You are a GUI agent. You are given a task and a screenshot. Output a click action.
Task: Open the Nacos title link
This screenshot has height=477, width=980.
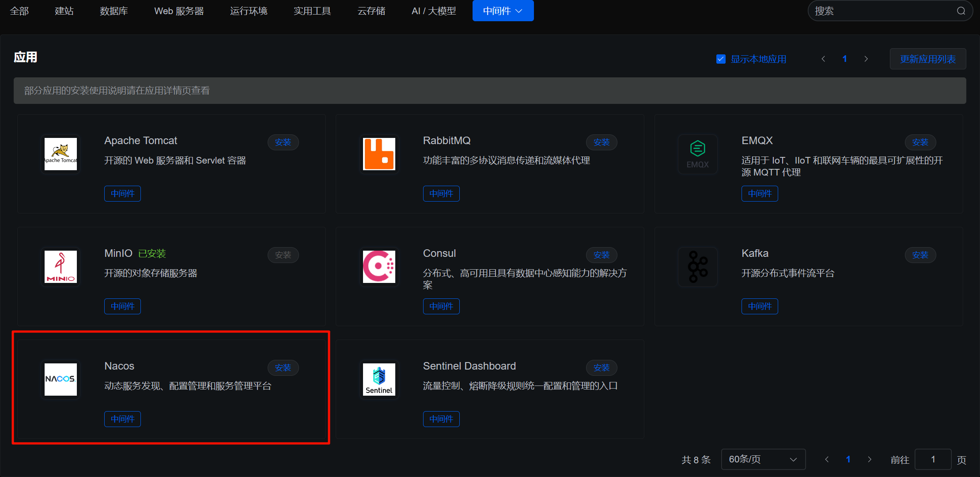pyautogui.click(x=119, y=366)
